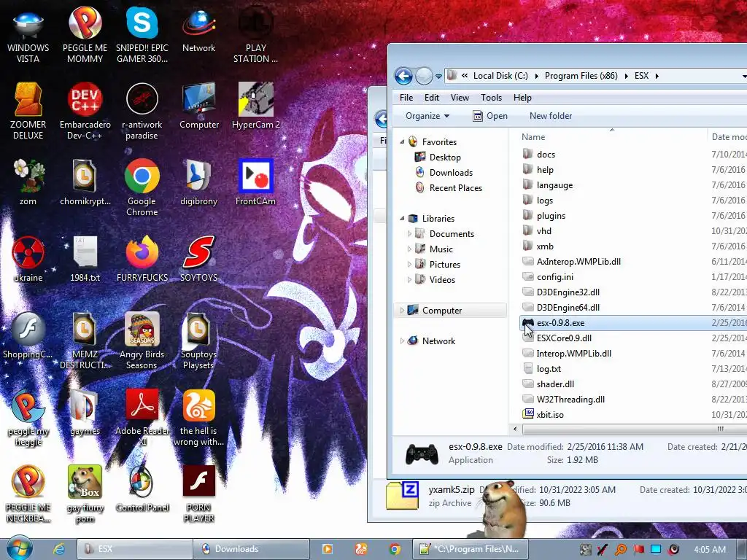Select the esx-0.9.8.exe file

click(x=632, y=323)
